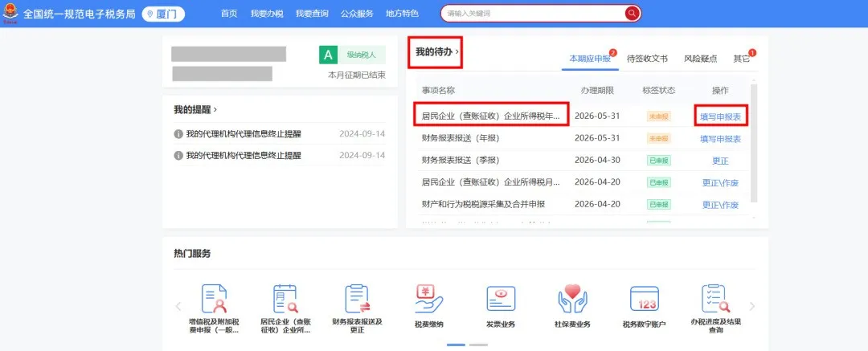The width and height of the screenshot is (868, 351).
Task: Click the 标签状态 column header
Action: coord(659,90)
